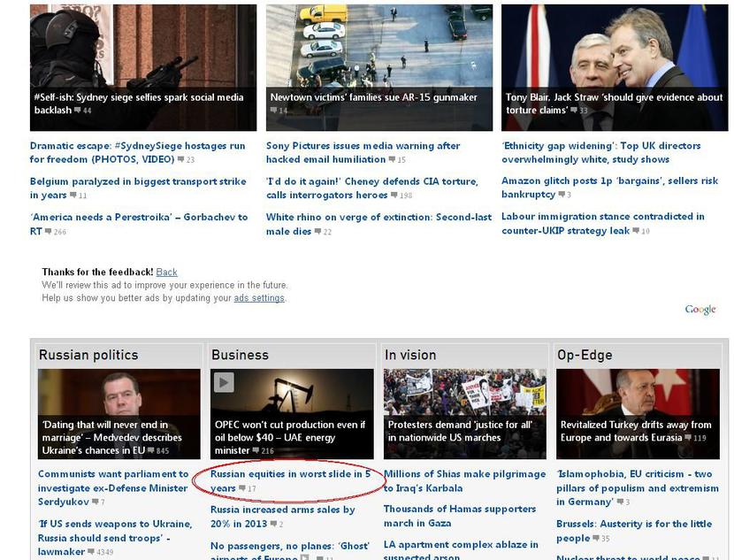Open Tony Blair and Jack Straw photo story
Screen dimensions: 734x560
click(615, 68)
